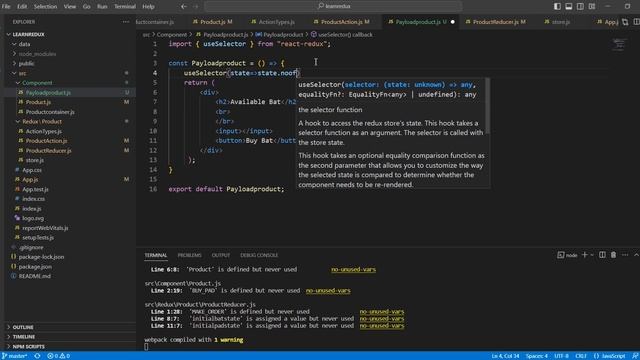Select the TERMINAL panel tab
Screen dimensions: 640x360
pos(156,255)
